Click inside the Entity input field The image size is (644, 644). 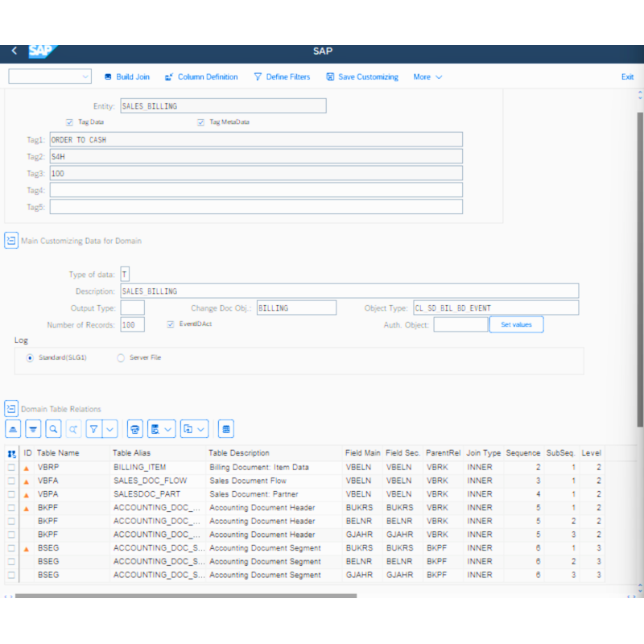tap(221, 105)
